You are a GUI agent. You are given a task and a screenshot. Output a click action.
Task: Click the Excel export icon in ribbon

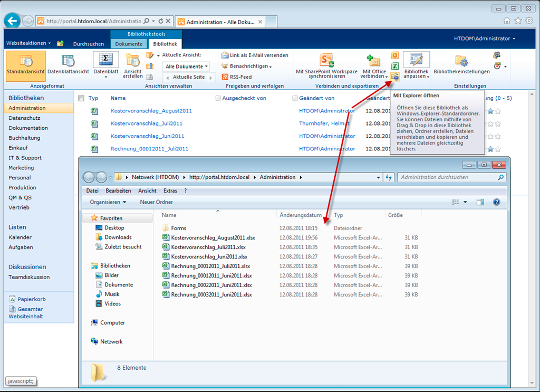click(395, 66)
